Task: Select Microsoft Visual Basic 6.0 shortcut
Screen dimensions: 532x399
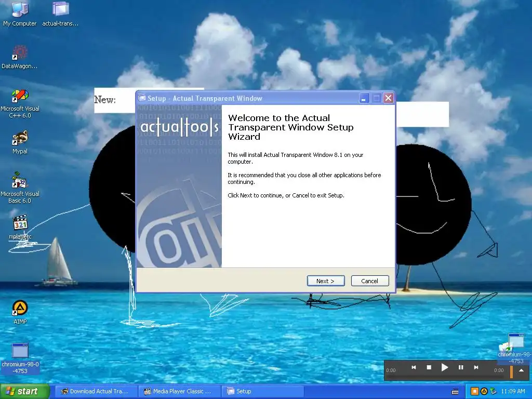Action: click(20, 188)
